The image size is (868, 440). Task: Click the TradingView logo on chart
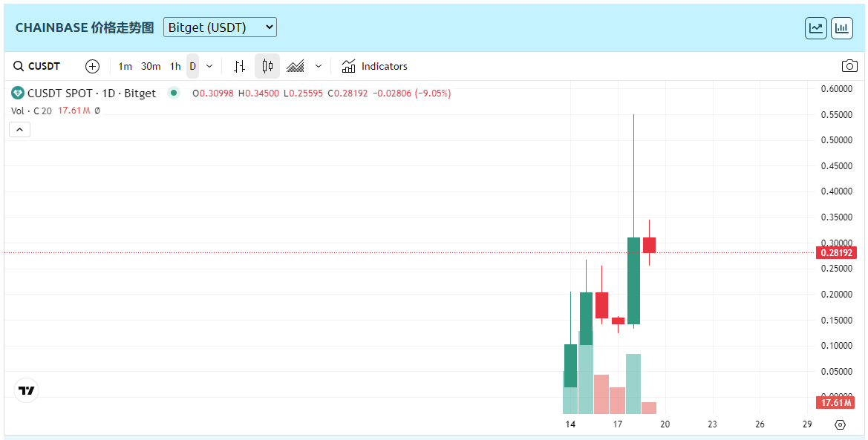pos(27,390)
